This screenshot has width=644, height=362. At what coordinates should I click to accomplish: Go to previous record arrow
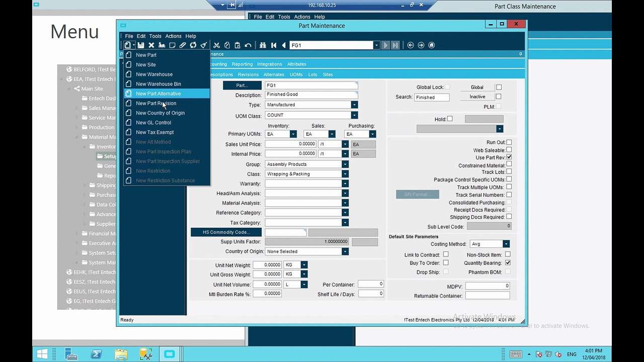(284, 45)
